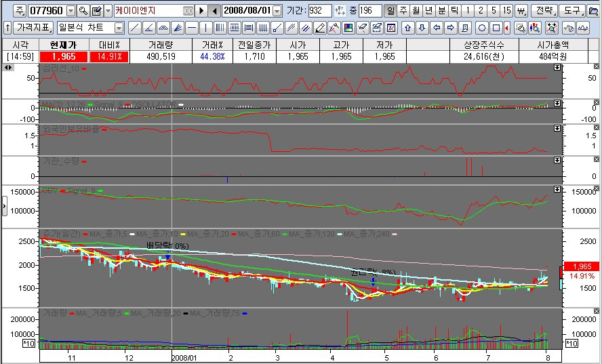Click the up arrow marker tool
602x364 pixels.
coord(408,28)
